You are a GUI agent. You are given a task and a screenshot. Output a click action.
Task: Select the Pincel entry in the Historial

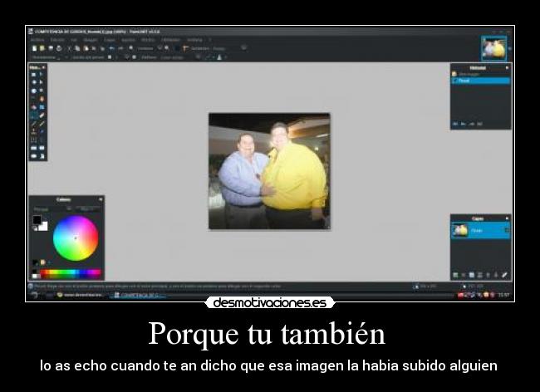[481, 81]
